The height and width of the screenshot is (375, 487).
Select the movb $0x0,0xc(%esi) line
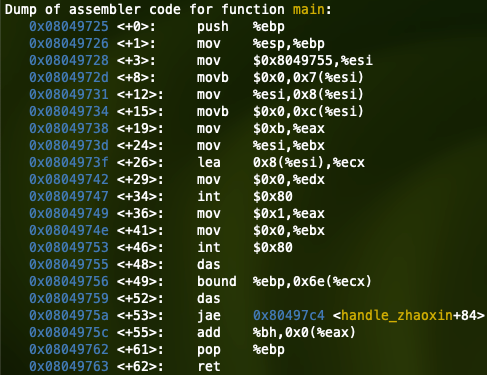(280, 111)
